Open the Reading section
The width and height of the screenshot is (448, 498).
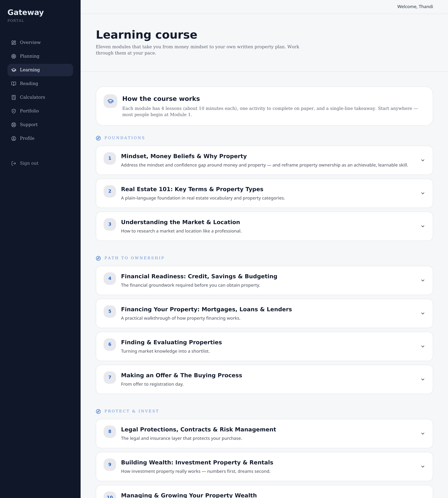click(40, 84)
